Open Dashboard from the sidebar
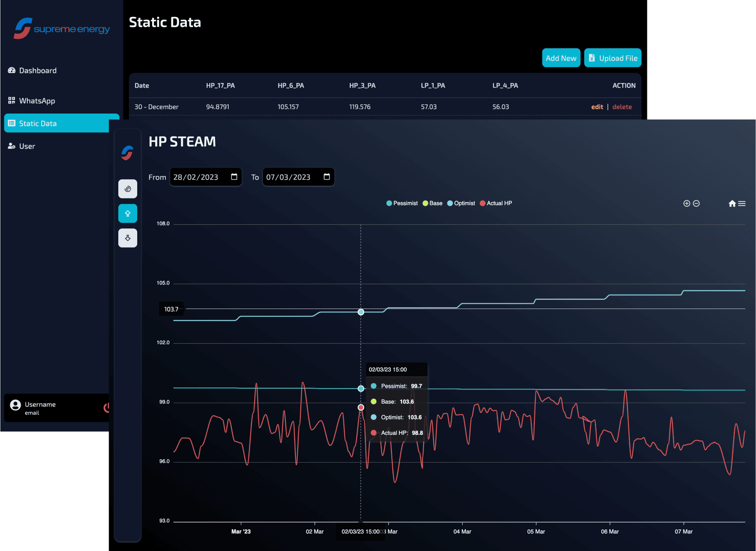Image resolution: width=756 pixels, height=551 pixels. click(x=38, y=70)
